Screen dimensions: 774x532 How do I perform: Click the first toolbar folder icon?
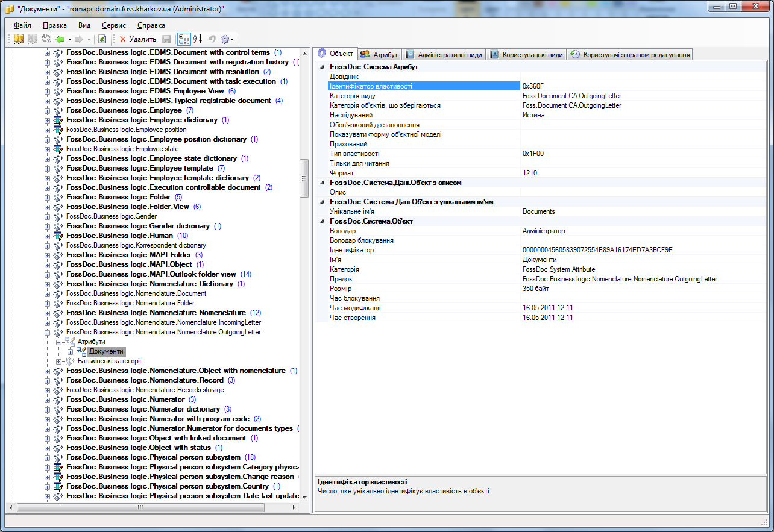(18, 39)
